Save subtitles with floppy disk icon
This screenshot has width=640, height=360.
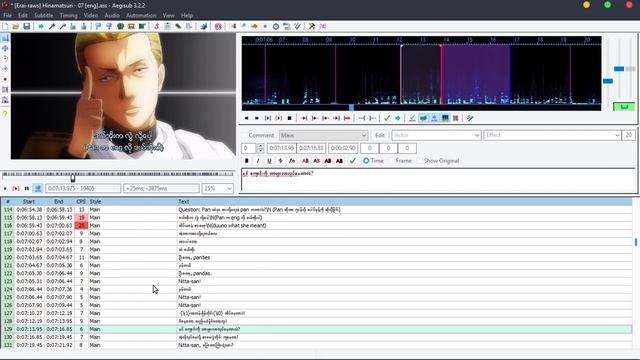27,26
